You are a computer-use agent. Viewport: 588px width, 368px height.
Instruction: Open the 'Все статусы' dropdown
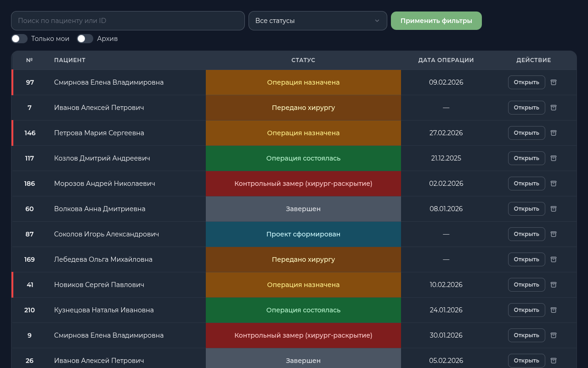point(317,21)
